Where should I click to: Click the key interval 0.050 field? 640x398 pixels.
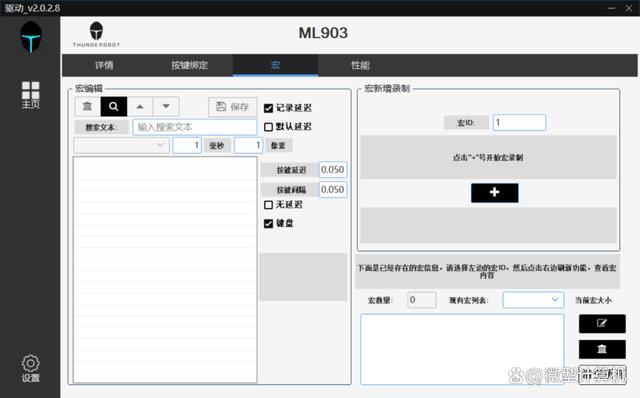click(x=333, y=190)
